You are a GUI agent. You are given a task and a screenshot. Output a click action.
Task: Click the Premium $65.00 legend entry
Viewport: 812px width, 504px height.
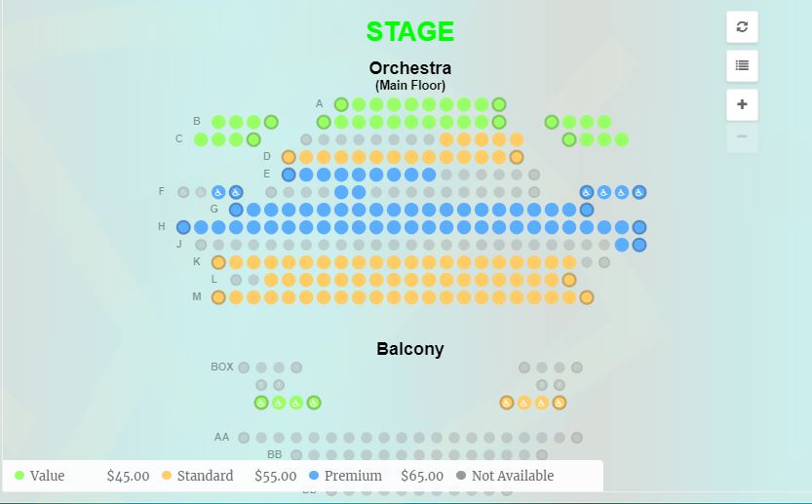click(376, 476)
